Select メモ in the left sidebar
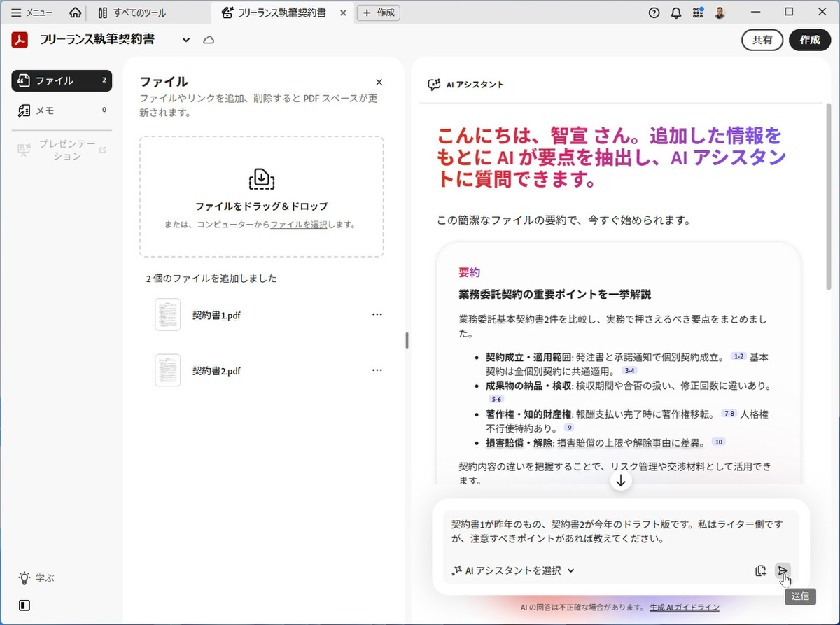Screen dimensions: 840x625 click(x=45, y=110)
